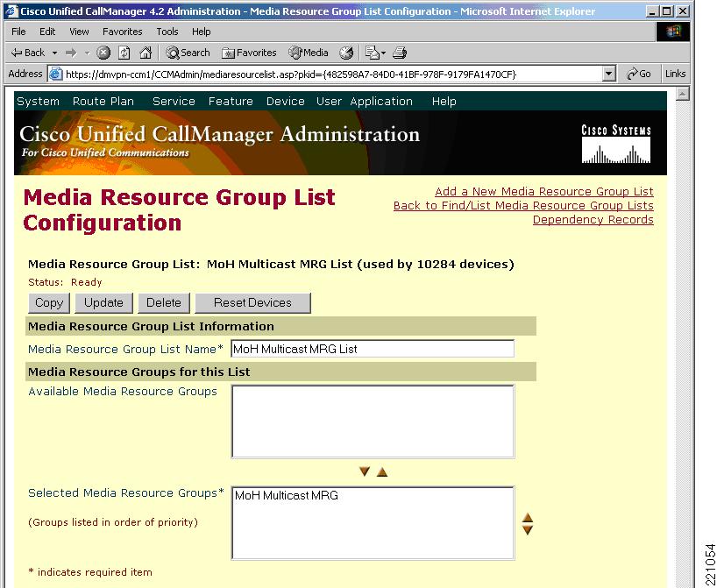Open the Route Plan menu
The image size is (717, 588).
coord(103,102)
